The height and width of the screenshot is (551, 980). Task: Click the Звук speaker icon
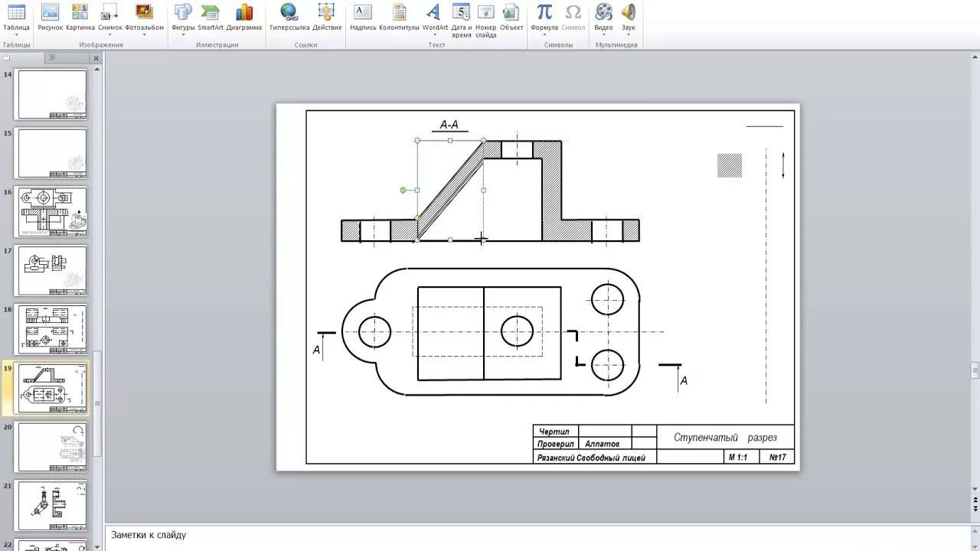click(628, 12)
